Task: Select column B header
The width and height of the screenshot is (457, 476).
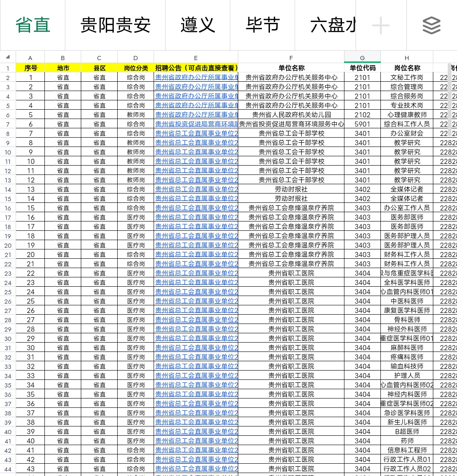Action: click(63, 58)
